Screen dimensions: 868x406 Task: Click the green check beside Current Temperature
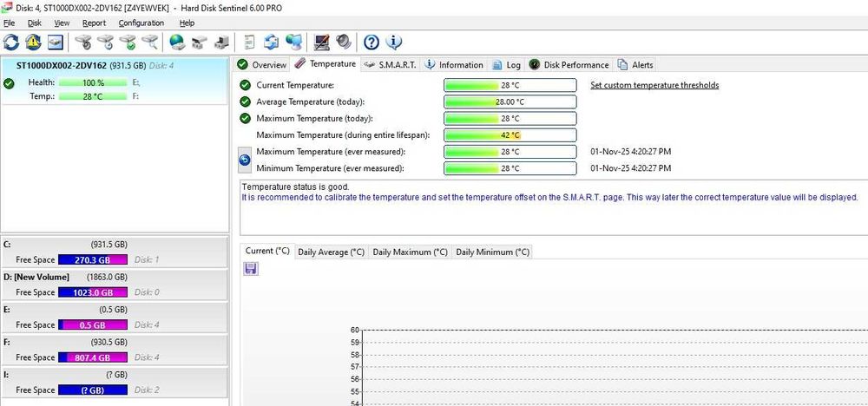[245, 85]
